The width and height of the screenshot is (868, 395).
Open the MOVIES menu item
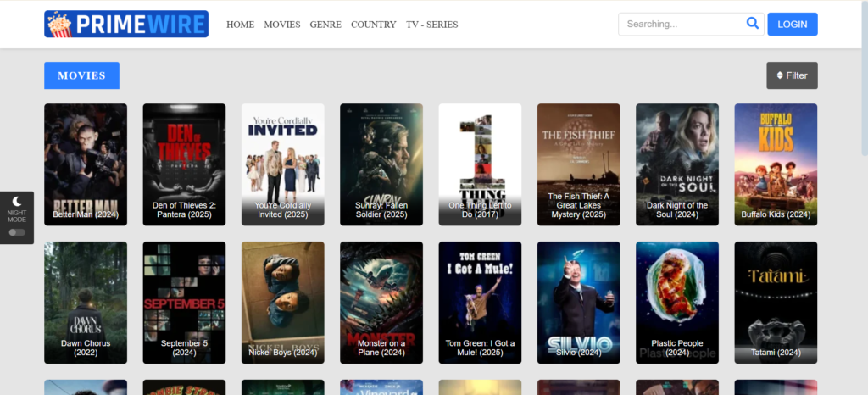pos(282,25)
